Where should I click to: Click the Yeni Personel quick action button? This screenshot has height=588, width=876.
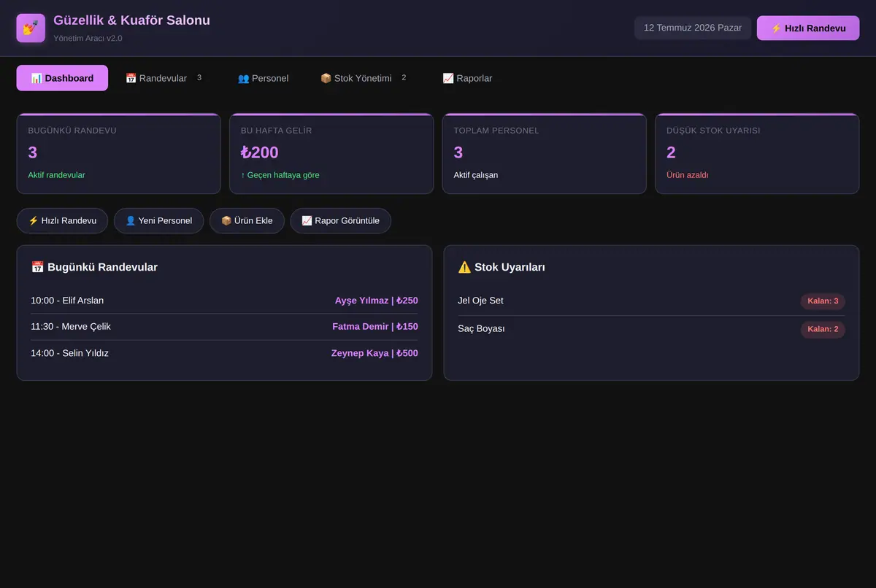158,220
